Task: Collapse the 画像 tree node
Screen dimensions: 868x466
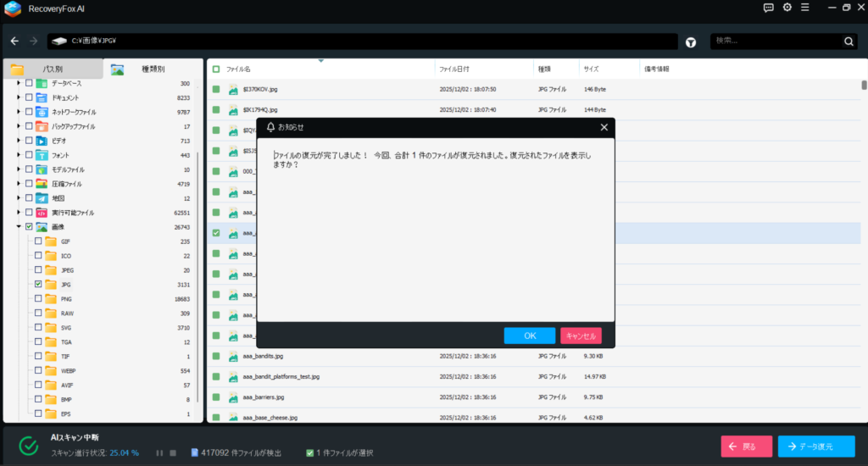Action: [19, 227]
